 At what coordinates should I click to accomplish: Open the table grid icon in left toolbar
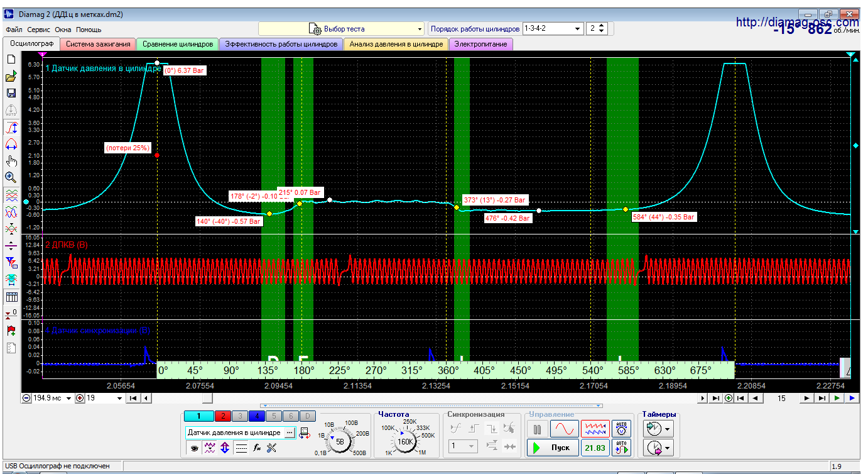(11, 297)
